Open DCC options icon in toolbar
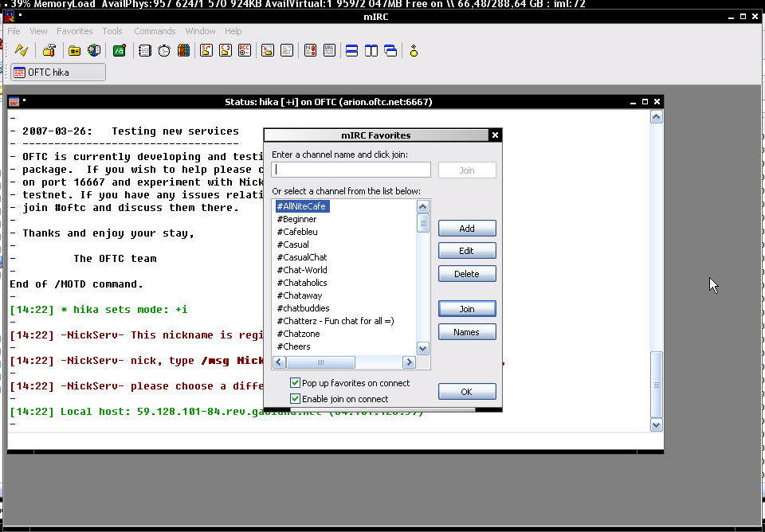This screenshot has height=532, width=765. 245,50
